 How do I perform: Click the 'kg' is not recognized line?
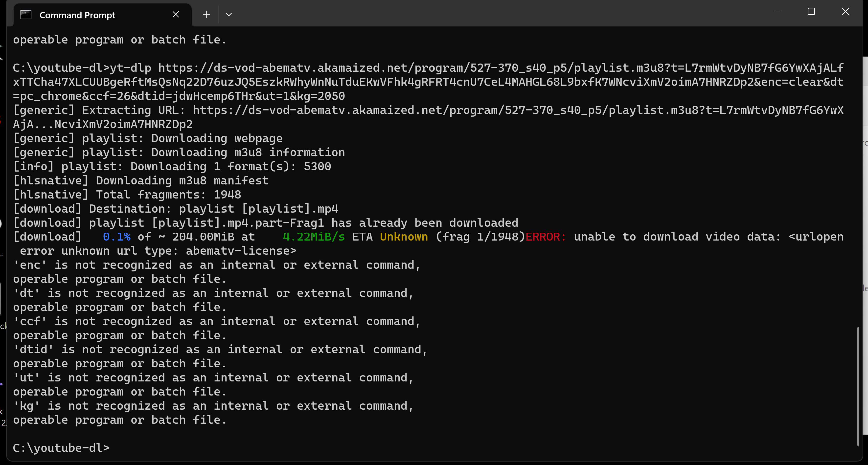tap(213, 406)
